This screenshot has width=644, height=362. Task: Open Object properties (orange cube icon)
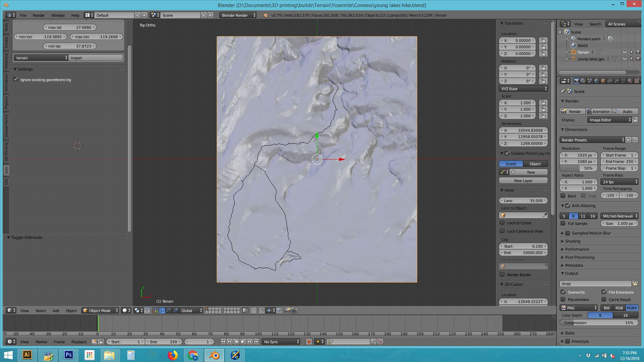(603, 81)
